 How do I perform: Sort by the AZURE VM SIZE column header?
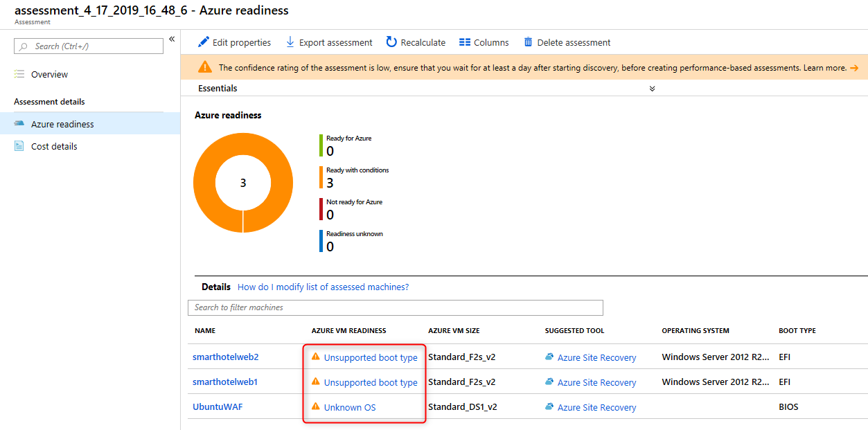[454, 331]
